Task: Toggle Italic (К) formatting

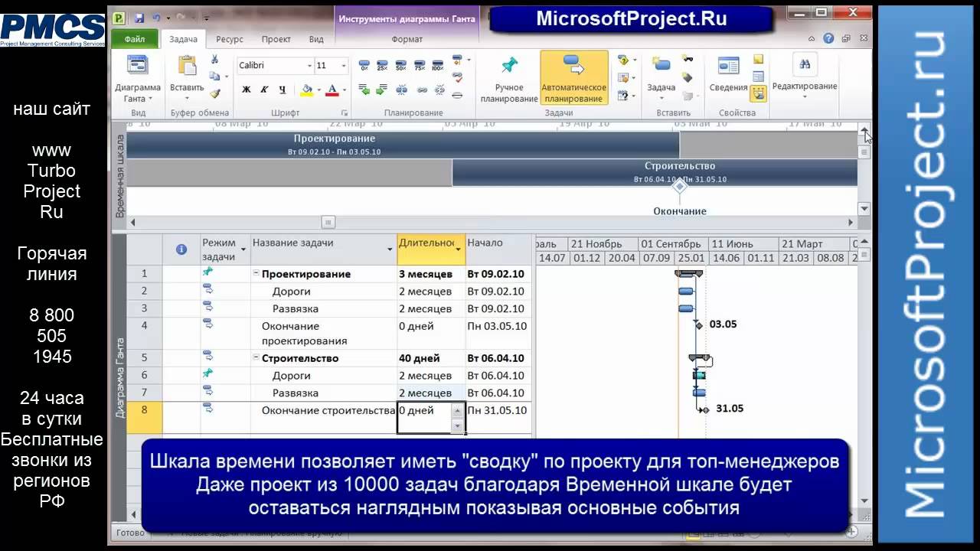Action: [x=265, y=90]
